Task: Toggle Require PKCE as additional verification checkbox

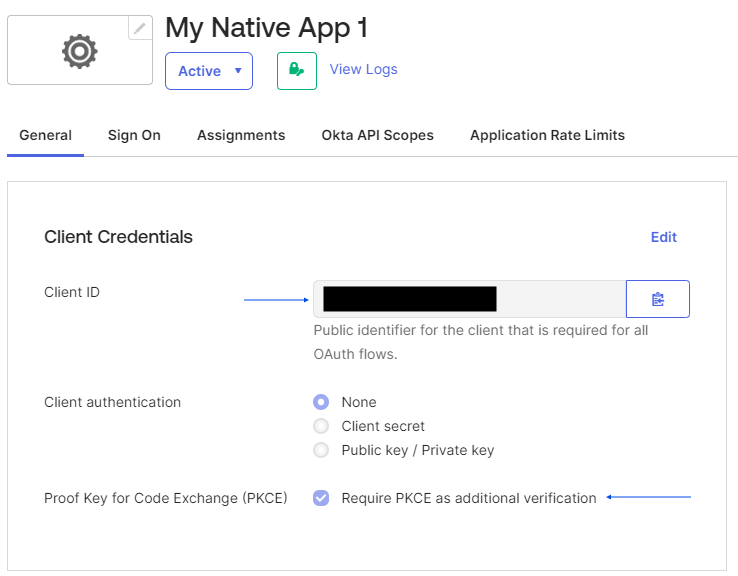Action: point(321,498)
